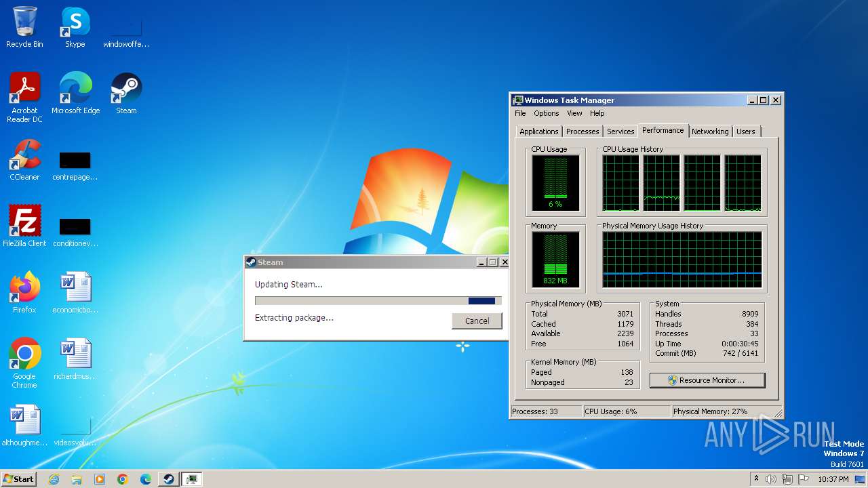Click the Start button
This screenshot has width=868, height=488.
(x=18, y=479)
